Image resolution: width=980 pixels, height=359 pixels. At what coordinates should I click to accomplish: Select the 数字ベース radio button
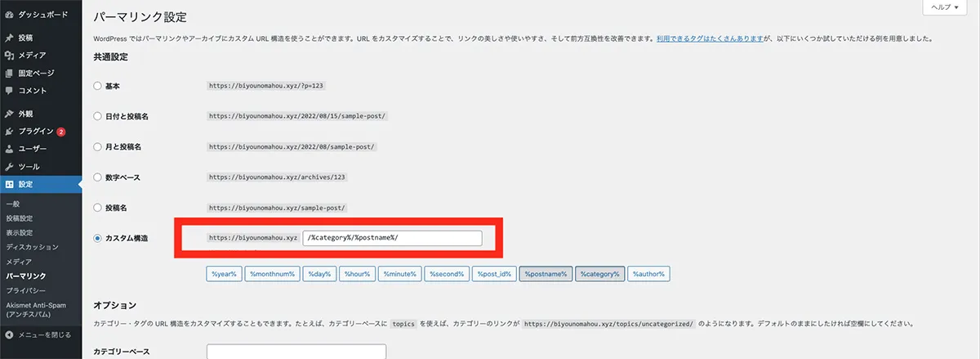point(98,177)
